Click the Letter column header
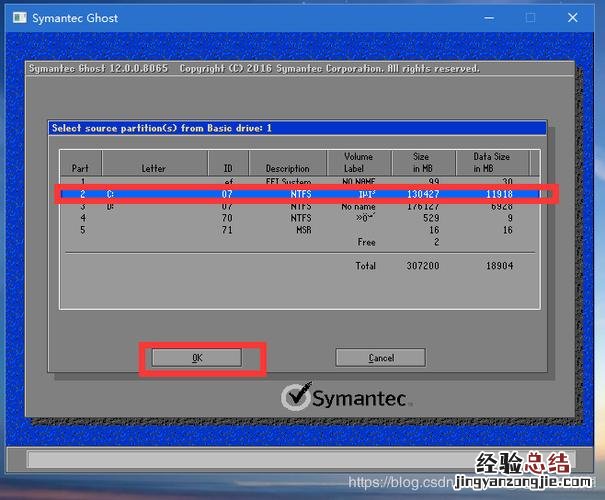The width and height of the screenshot is (605, 500). 154,163
